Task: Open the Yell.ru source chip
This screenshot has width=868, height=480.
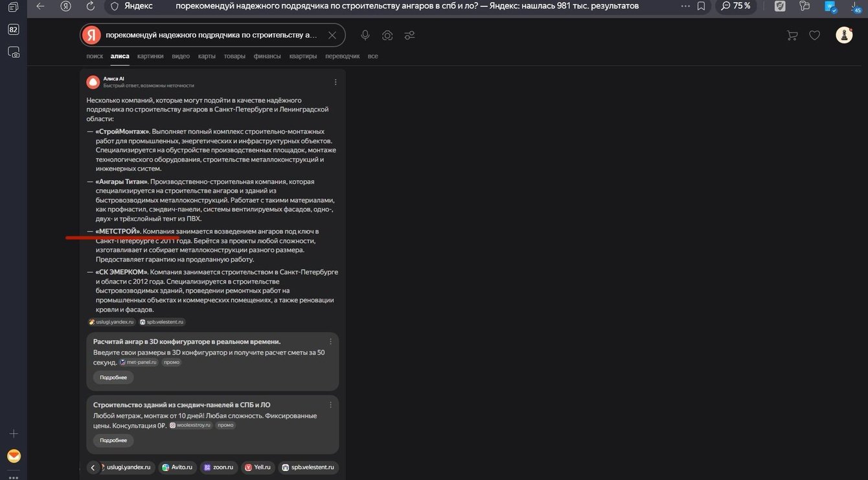Action: point(257,467)
